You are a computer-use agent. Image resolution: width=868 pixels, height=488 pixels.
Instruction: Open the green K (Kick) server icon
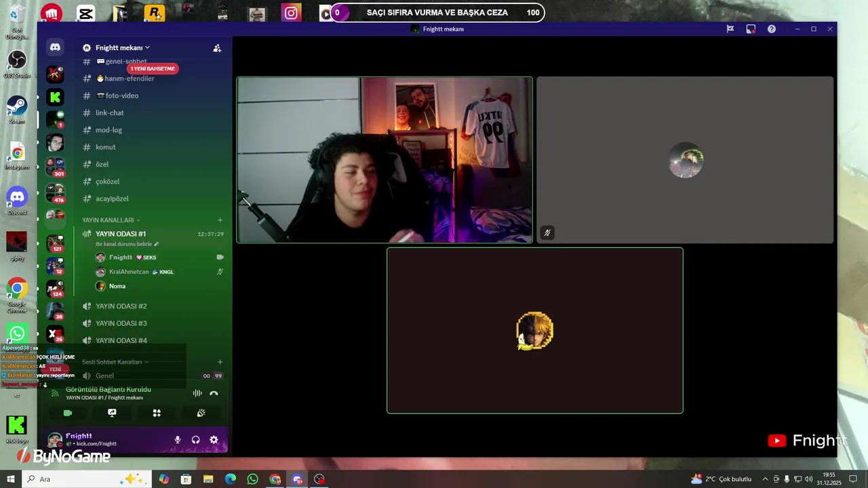pos(55,97)
